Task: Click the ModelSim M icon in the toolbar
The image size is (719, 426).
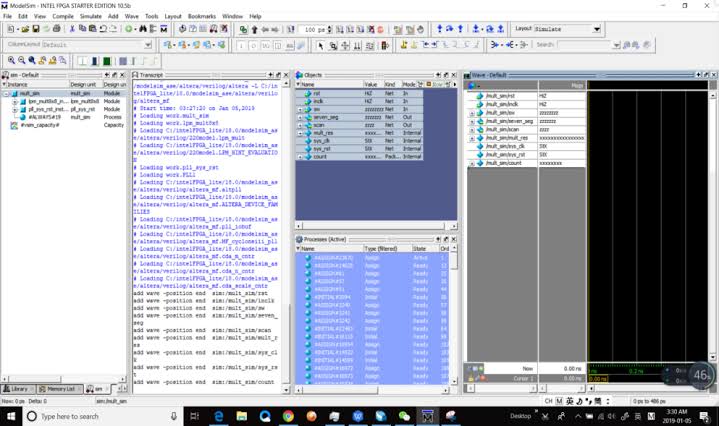Action: [x=164, y=29]
